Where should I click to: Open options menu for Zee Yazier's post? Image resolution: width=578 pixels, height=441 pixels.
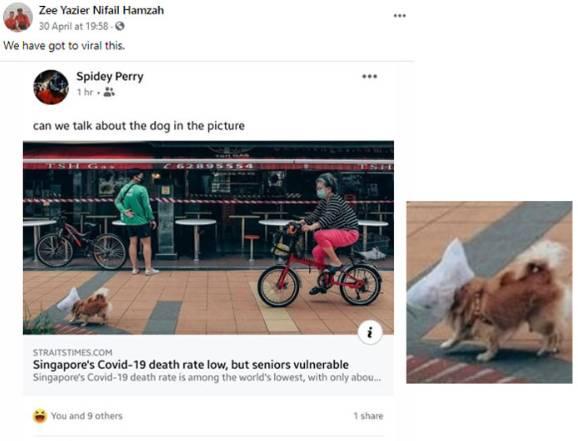tap(400, 16)
